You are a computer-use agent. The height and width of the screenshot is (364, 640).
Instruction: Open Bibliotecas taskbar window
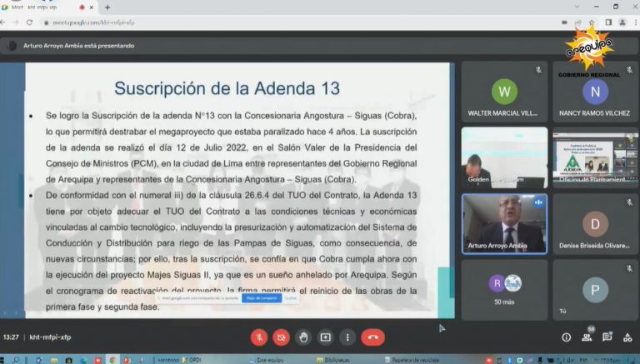click(333, 360)
